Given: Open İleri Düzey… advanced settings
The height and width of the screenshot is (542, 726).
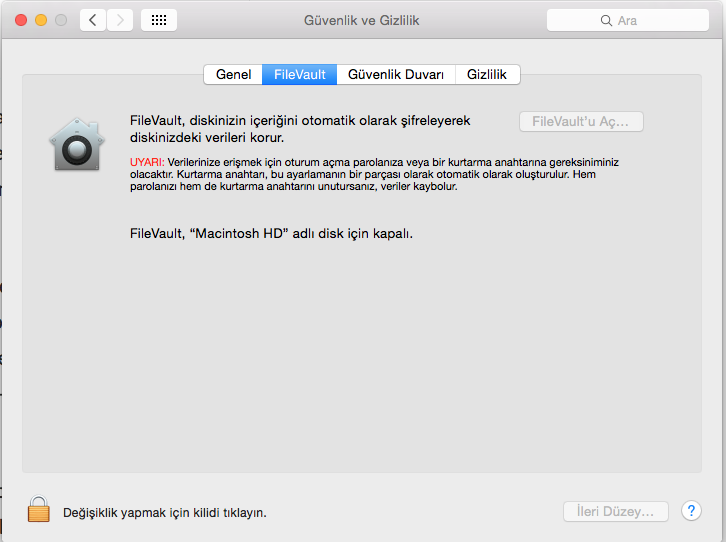Looking at the screenshot, I should (615, 511).
